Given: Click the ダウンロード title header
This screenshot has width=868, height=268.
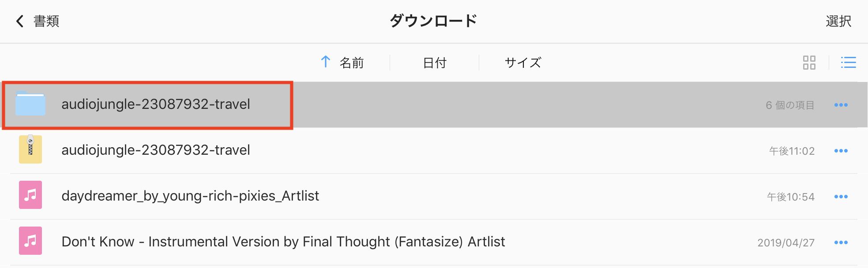Looking at the screenshot, I should (433, 21).
